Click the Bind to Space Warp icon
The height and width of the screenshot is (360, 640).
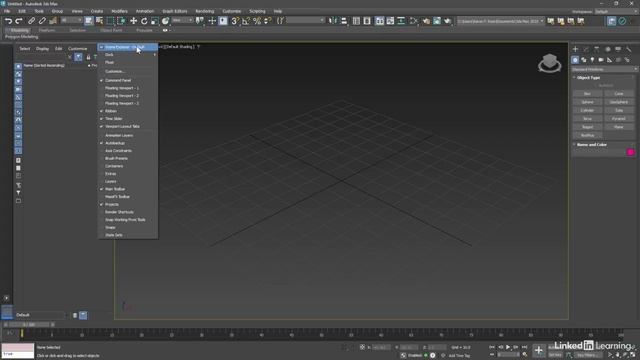53,21
